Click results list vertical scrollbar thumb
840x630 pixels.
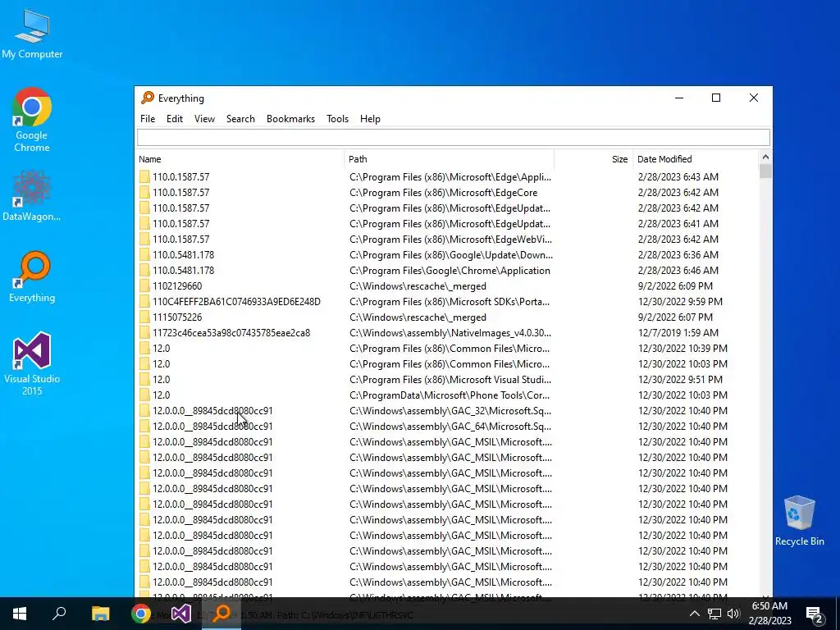click(765, 171)
